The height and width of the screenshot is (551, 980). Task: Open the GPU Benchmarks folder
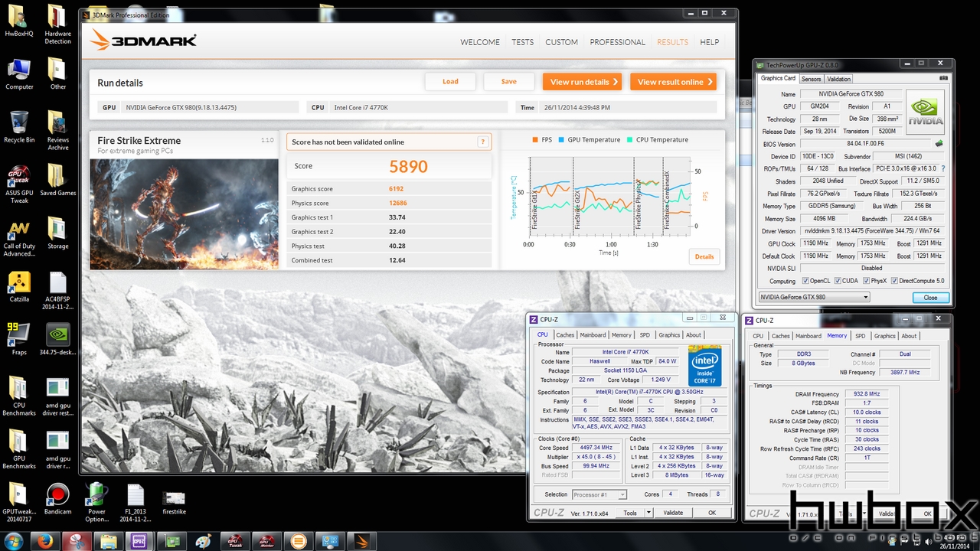click(19, 448)
